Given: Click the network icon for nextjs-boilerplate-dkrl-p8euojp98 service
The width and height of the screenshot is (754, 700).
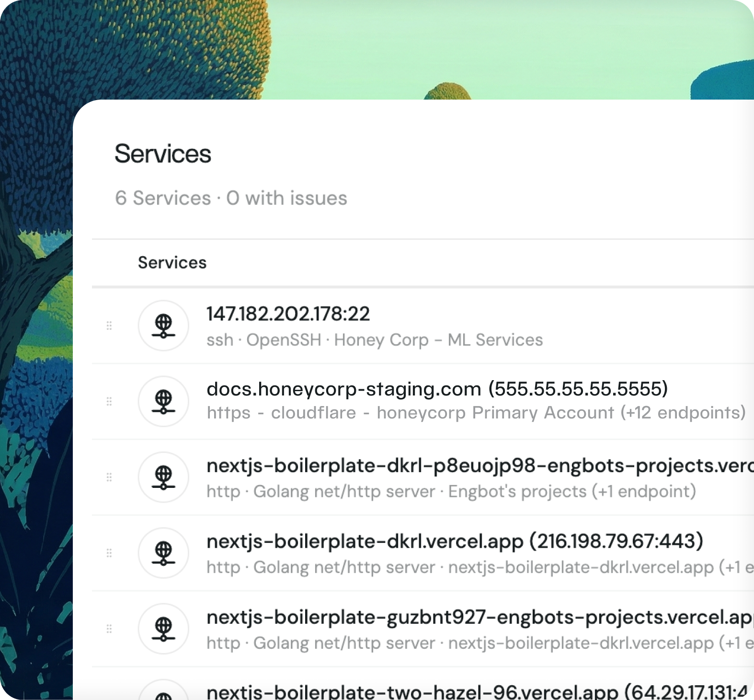Looking at the screenshot, I should pos(163,477).
